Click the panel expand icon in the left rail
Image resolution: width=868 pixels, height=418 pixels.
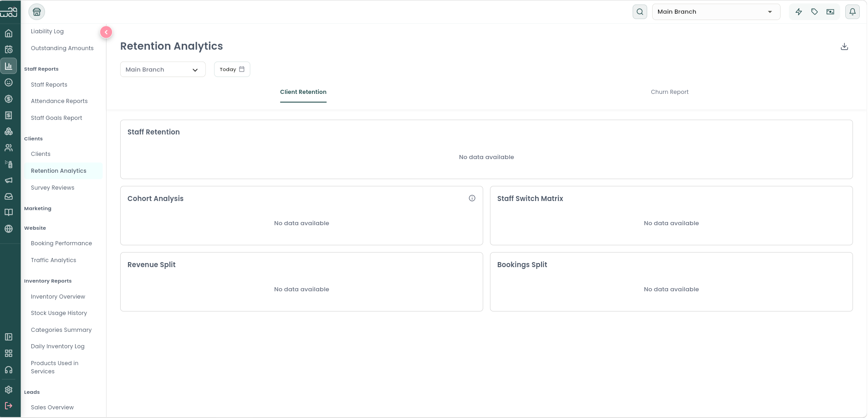[9, 337]
